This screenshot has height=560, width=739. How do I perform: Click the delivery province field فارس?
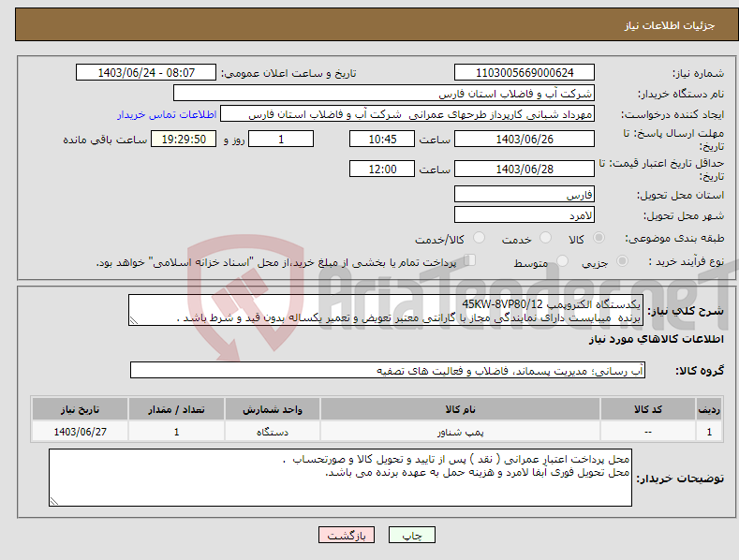(525, 194)
